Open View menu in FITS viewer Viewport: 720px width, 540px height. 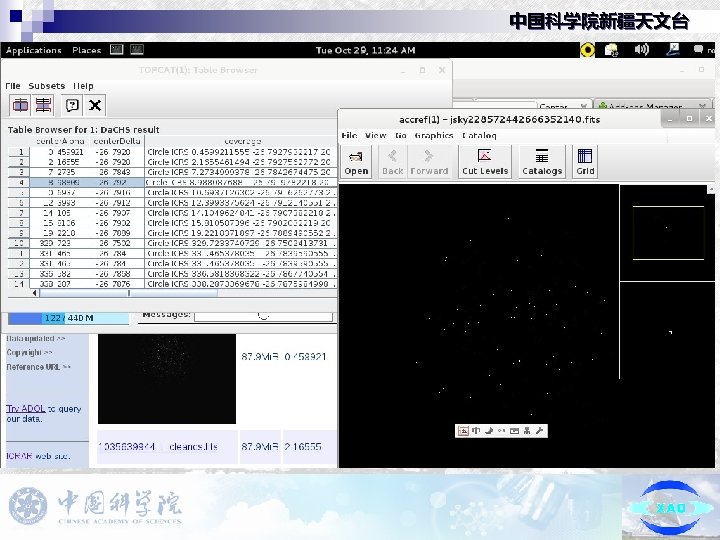375,135
